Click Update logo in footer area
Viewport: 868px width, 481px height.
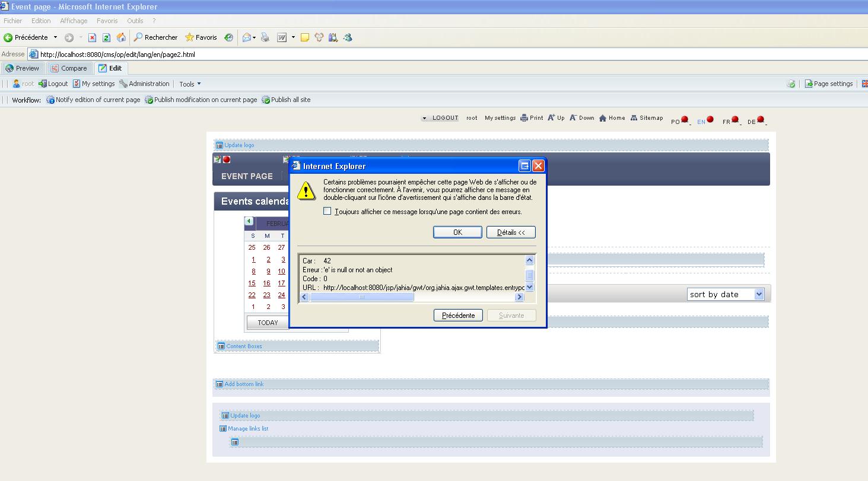(241, 416)
